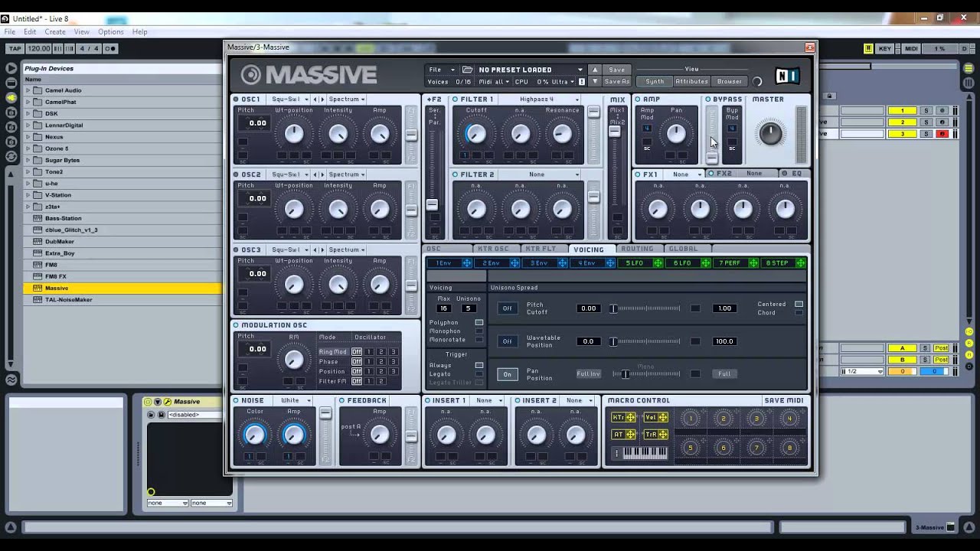The width and height of the screenshot is (980, 551).
Task: Click the AT macro source handle
Action: (631, 435)
